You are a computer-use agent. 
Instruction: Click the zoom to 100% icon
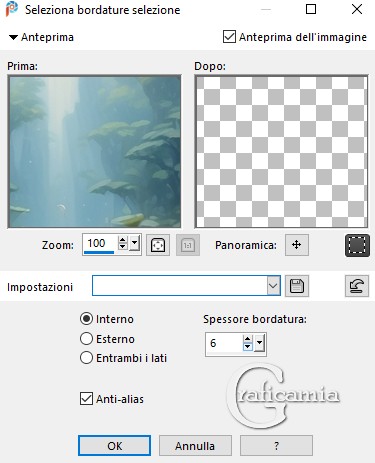click(188, 245)
